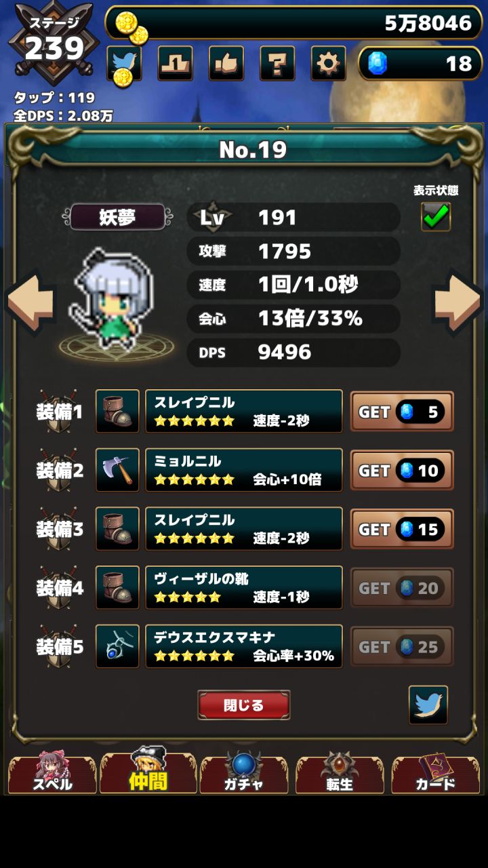
Task: Toggle the 表示状態 green checkbox
Action: [x=436, y=216]
